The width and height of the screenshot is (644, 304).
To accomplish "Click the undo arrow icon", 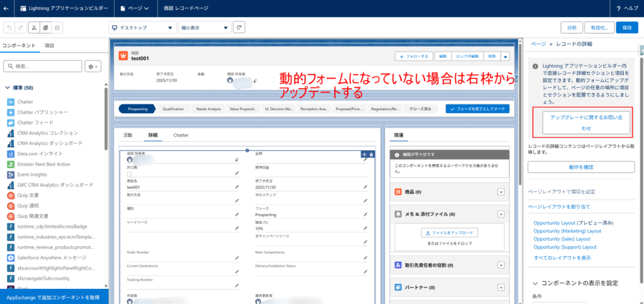I will [x=9, y=28].
